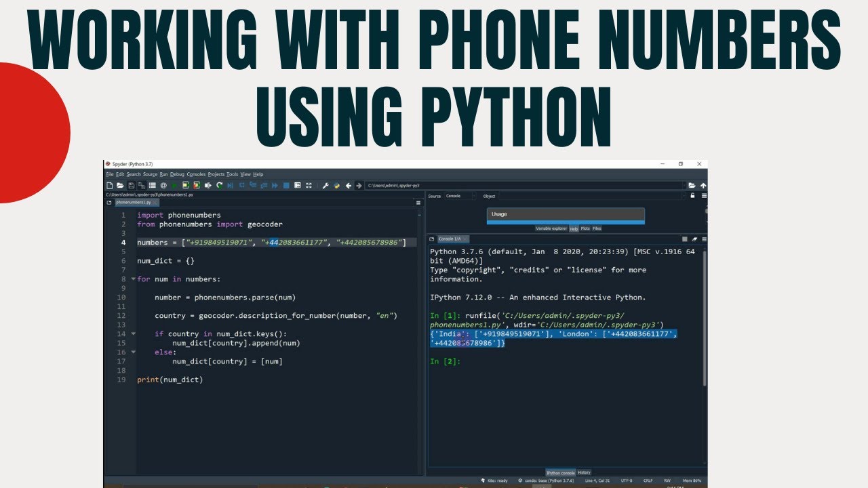
Task: Open Preferences with the wrench icon
Action: pyautogui.click(x=325, y=185)
